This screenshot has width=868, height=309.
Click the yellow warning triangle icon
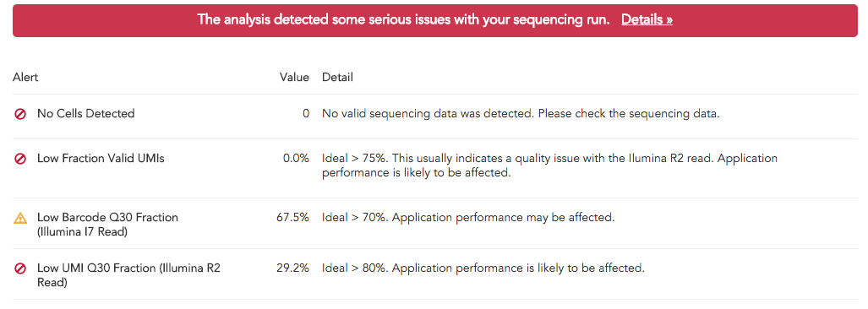[x=20, y=219]
